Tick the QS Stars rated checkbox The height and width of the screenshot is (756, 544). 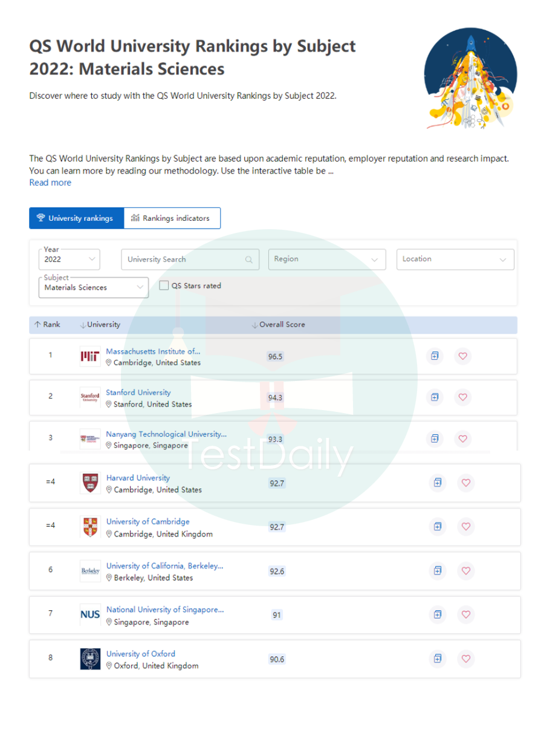coord(164,285)
